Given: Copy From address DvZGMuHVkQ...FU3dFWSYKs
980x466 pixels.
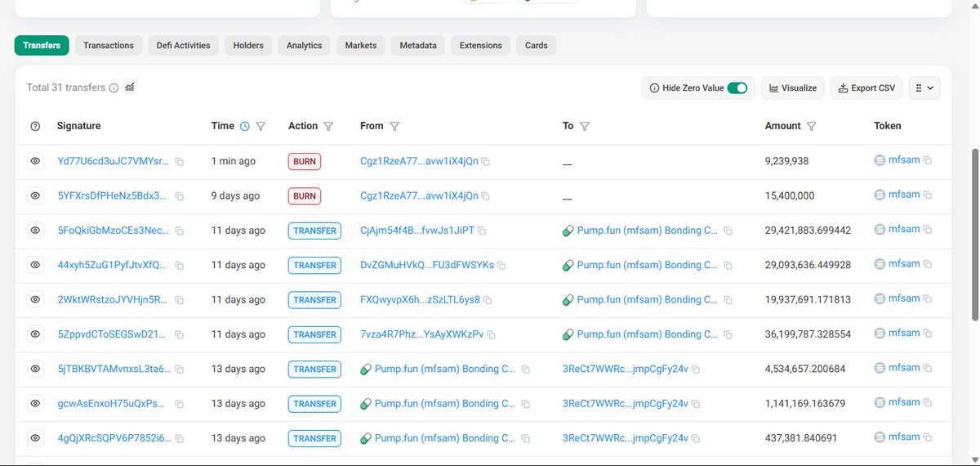Looking at the screenshot, I should coord(501,266).
